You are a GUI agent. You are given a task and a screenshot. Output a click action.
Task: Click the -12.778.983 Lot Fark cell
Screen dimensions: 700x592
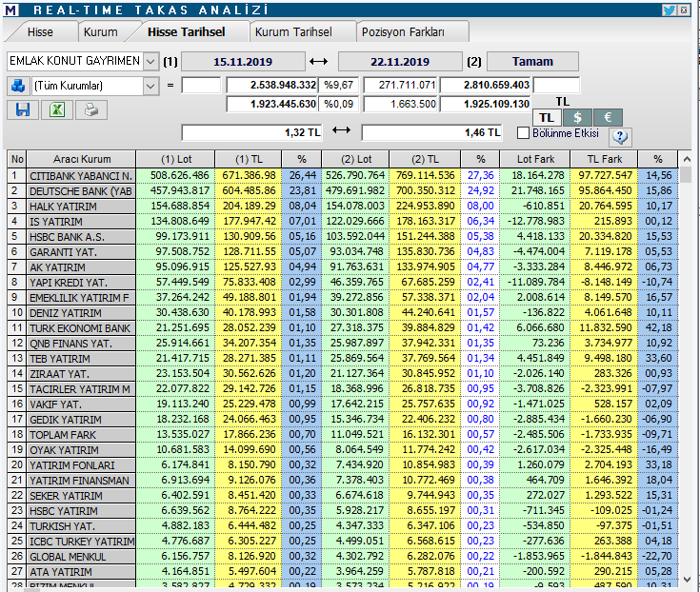[x=535, y=221]
